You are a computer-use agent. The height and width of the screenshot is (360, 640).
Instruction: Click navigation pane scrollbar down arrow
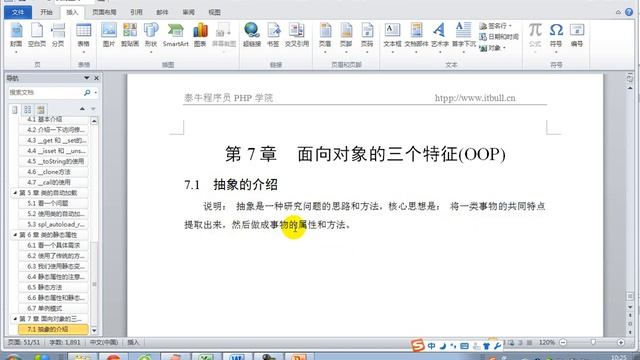click(x=94, y=331)
